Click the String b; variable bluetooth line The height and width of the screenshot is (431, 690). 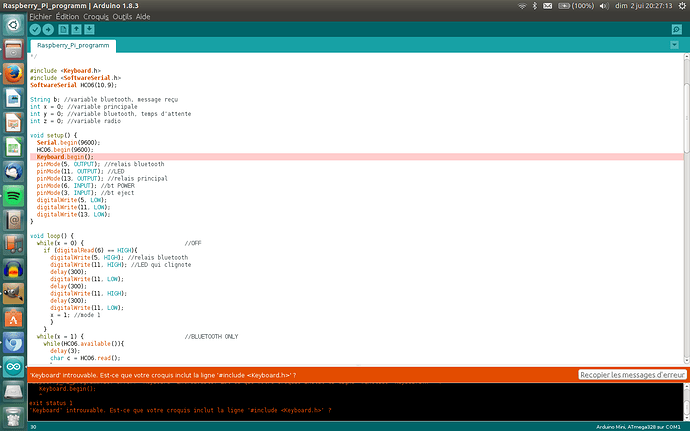[x=104, y=99]
